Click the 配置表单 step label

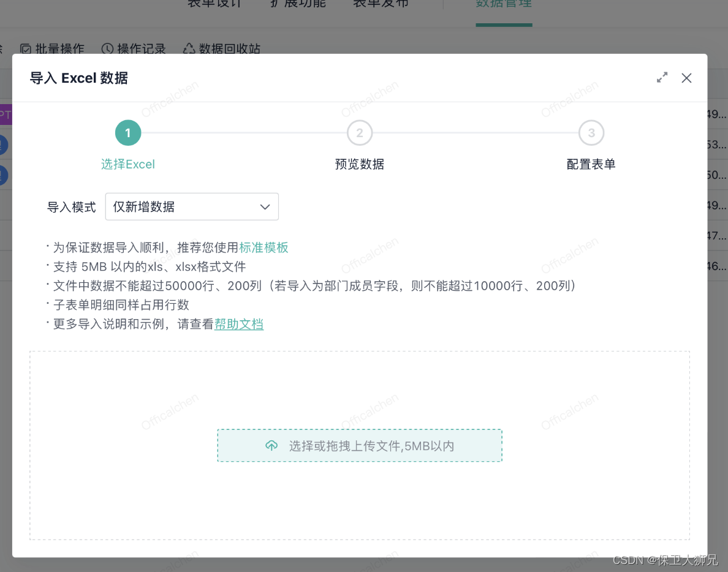coord(591,164)
